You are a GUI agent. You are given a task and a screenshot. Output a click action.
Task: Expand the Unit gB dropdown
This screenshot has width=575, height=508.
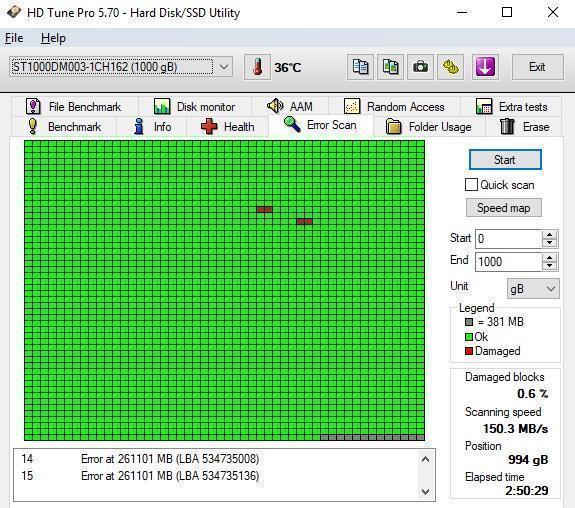[x=533, y=289]
